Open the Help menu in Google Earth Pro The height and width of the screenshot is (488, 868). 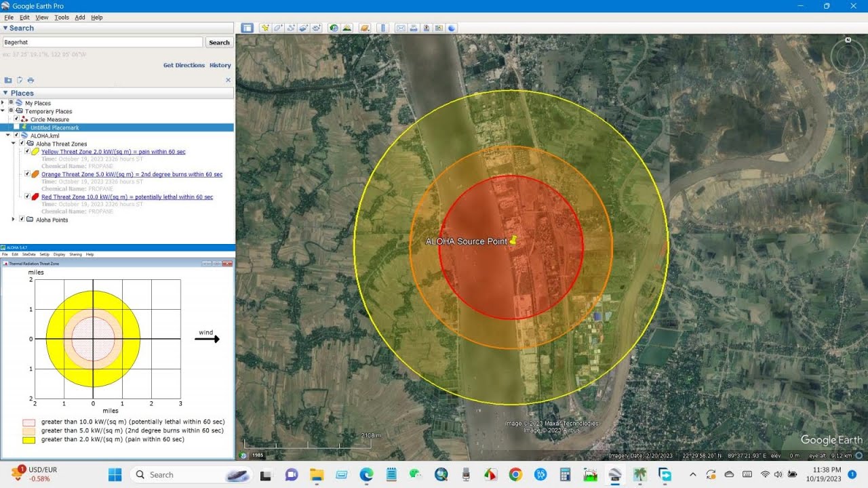[97, 17]
